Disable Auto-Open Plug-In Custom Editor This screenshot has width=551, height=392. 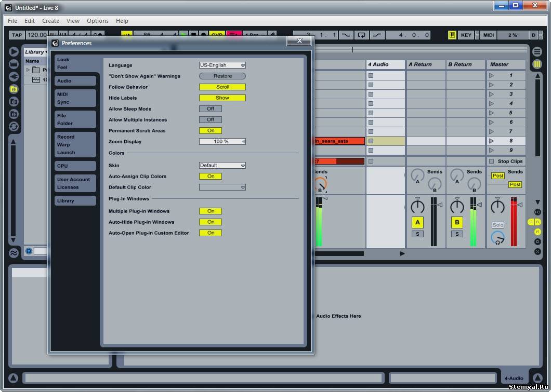(211, 233)
